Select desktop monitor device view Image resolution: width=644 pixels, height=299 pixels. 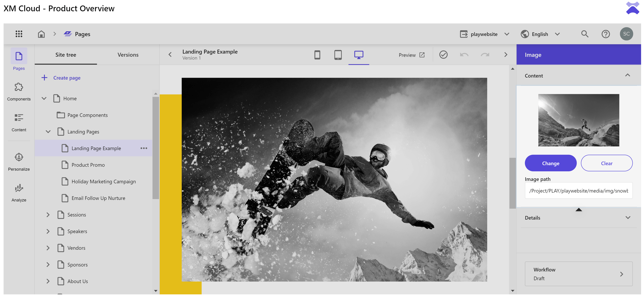pyautogui.click(x=358, y=55)
